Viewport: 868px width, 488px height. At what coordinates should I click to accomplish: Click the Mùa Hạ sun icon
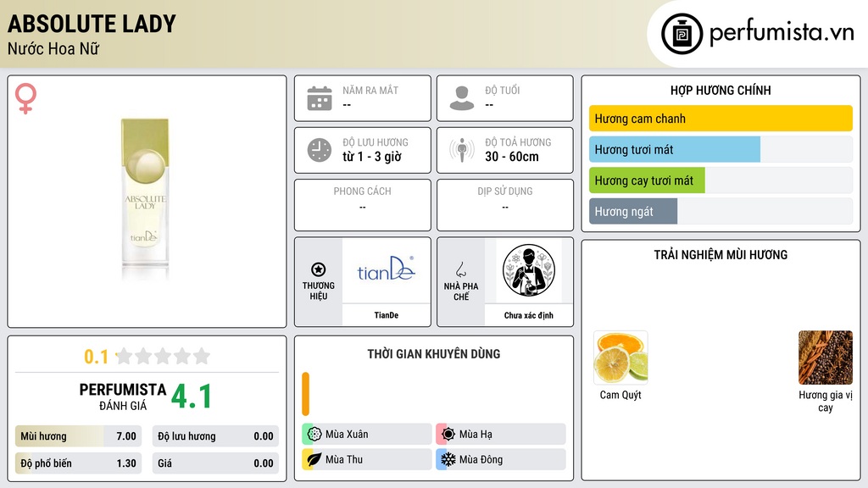[448, 435]
